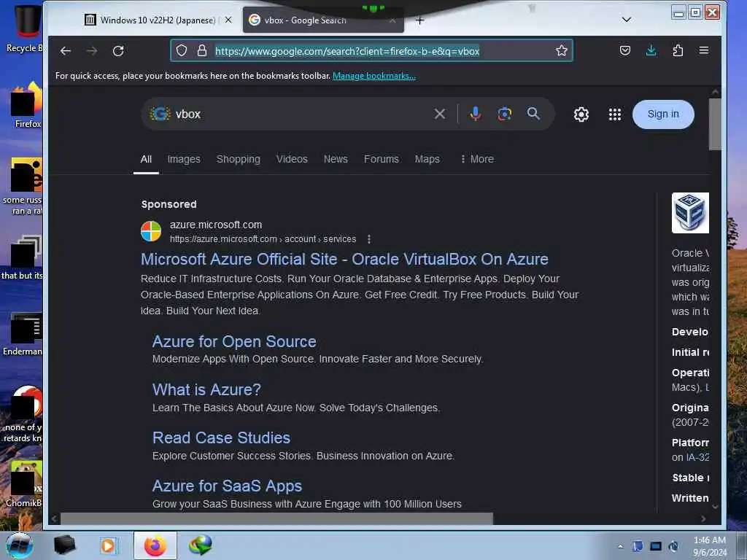Screen dimensions: 747x560
Task: Submit search with the magnifier icon
Action: coord(533,113)
